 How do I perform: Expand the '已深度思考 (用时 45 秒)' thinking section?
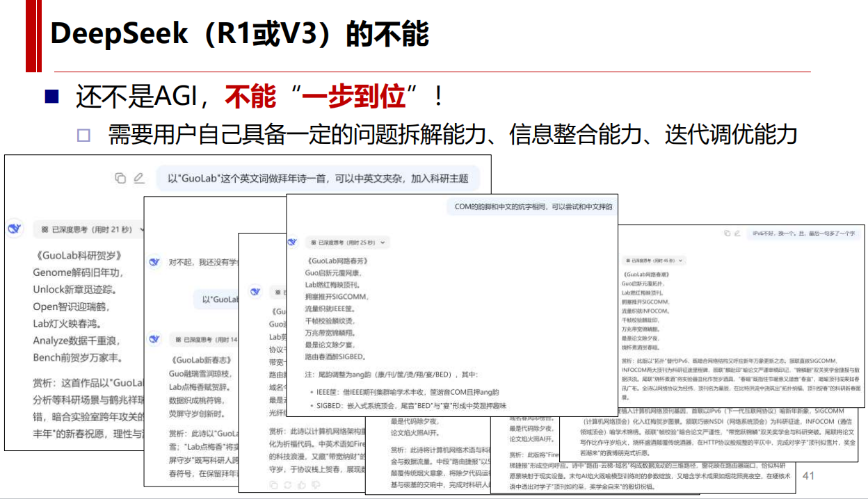652,261
